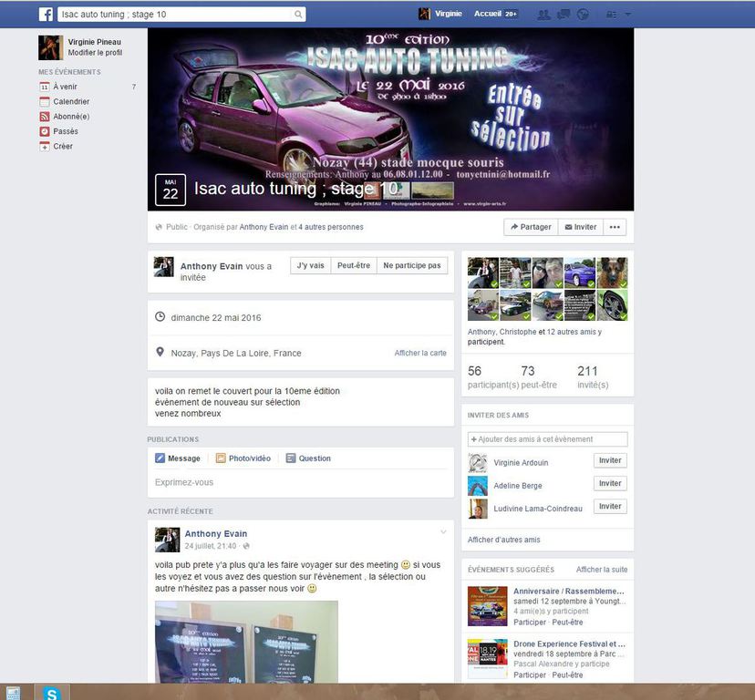Image resolution: width=755 pixels, height=700 pixels.
Task: Expand Anthony Evain's post options chevron
Action: coord(444,532)
